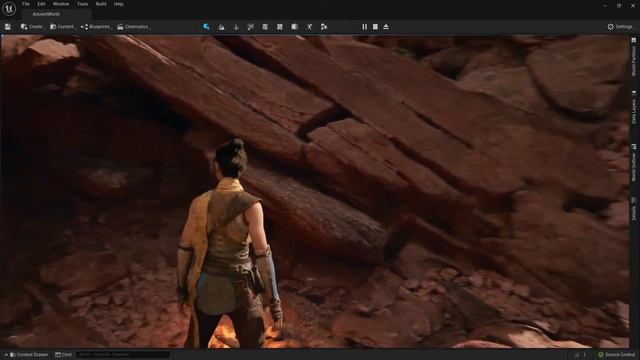Click the Modeling mode icon

coord(265,27)
